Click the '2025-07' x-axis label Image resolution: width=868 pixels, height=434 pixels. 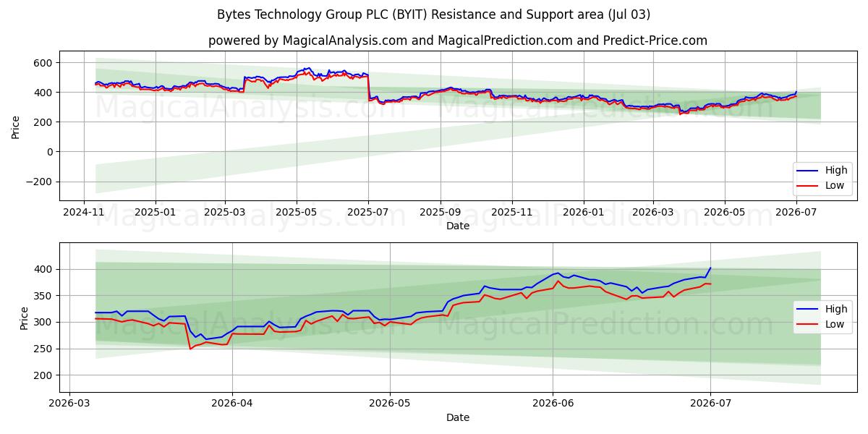point(367,212)
